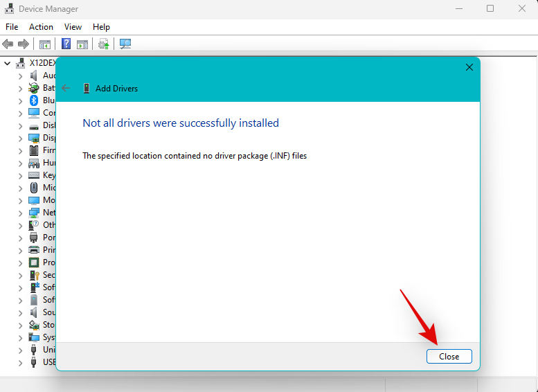This screenshot has width=538, height=392.
Task: Collapse the X12DEX root node
Action: [7, 63]
